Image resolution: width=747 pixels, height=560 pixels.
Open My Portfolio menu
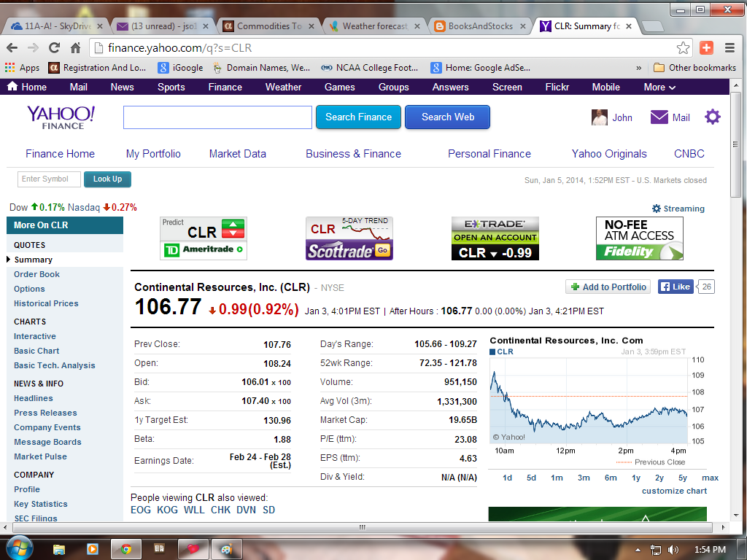[153, 154]
